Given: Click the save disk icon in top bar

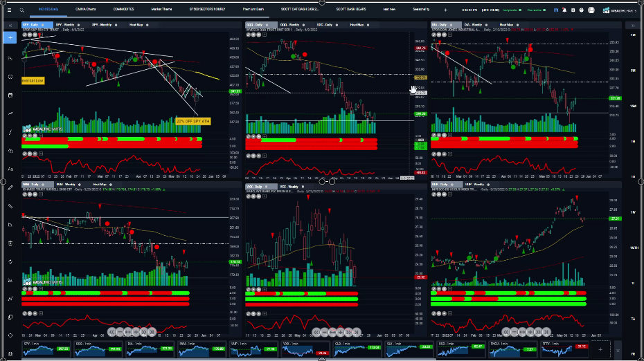Looking at the screenshot, I should (555, 10).
